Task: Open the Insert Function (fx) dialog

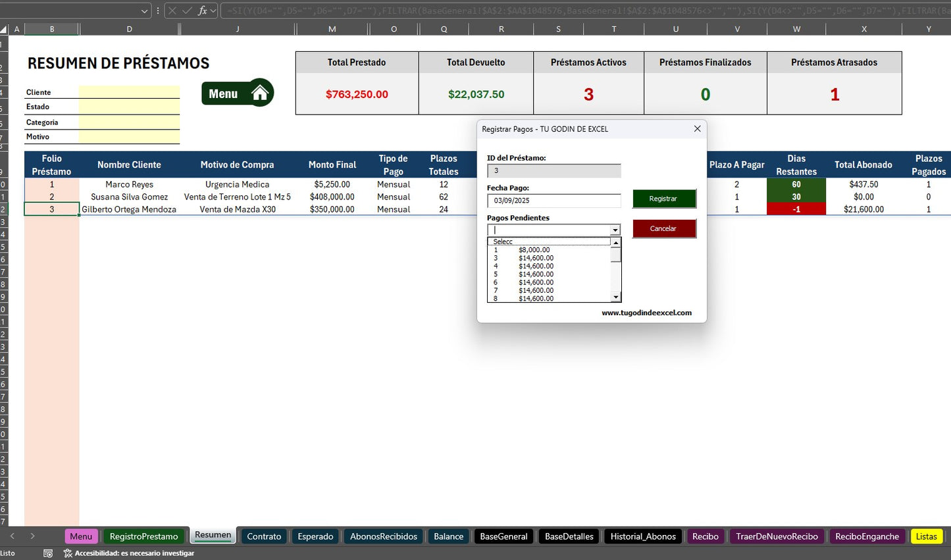Action: point(203,10)
